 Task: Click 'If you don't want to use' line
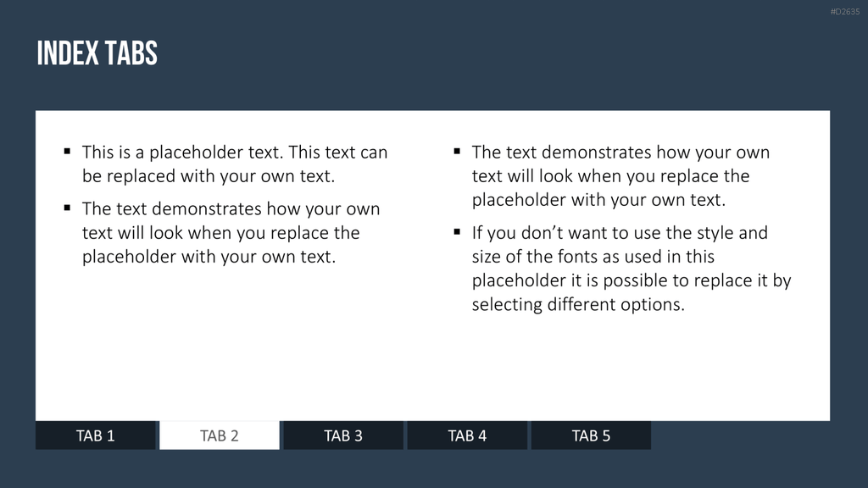(x=620, y=232)
